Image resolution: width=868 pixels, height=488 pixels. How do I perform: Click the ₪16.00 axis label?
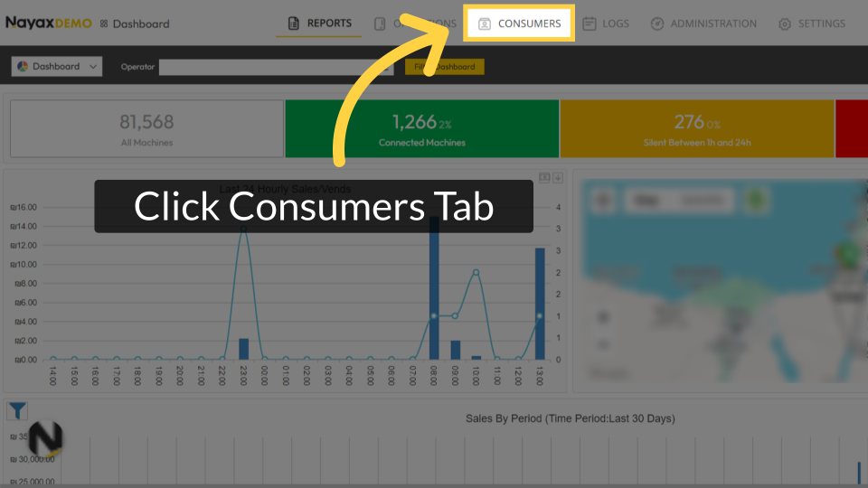tap(24, 208)
